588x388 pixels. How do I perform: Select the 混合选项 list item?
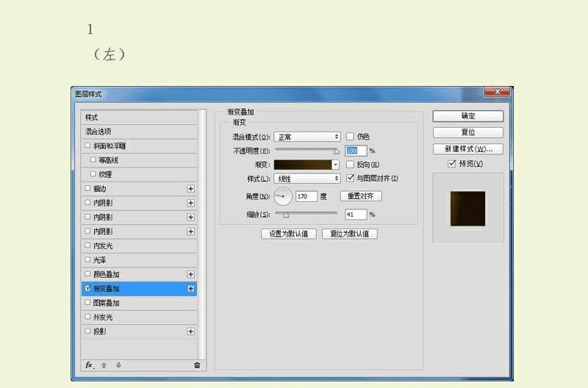click(139, 132)
